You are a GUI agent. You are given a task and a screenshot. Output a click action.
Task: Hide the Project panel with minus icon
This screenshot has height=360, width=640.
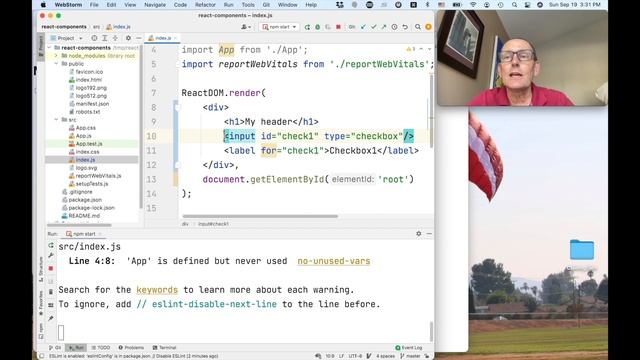click(138, 38)
